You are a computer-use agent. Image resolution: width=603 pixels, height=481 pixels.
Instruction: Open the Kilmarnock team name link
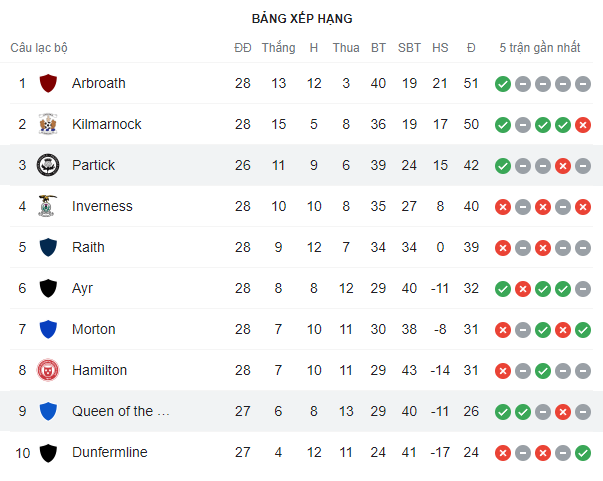[x=107, y=124]
